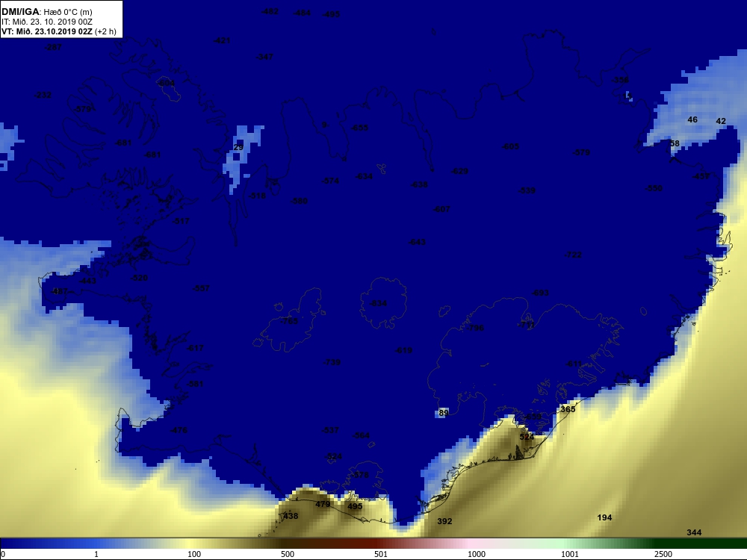Click the map value '-443'

click(x=87, y=281)
